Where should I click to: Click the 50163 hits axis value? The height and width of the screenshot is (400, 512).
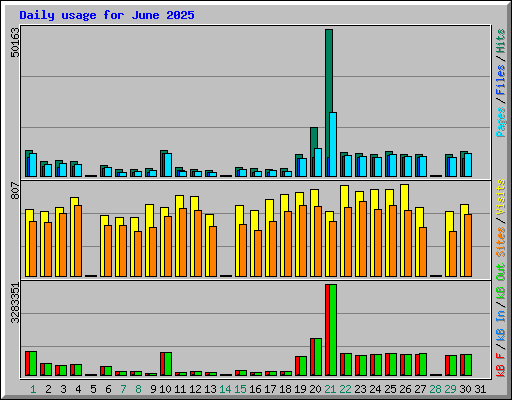point(15,42)
